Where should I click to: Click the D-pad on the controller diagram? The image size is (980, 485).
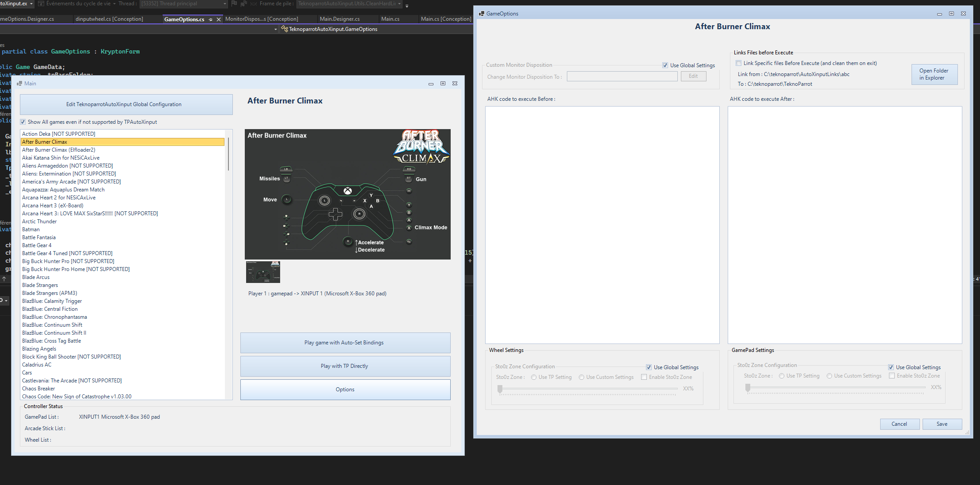click(335, 214)
